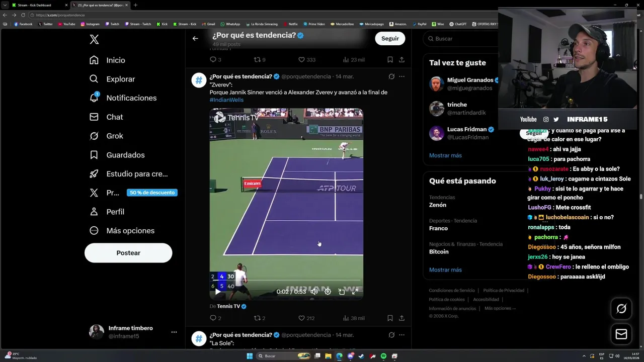
Task: Open Spotify from the taskbar
Action: click(x=383, y=356)
